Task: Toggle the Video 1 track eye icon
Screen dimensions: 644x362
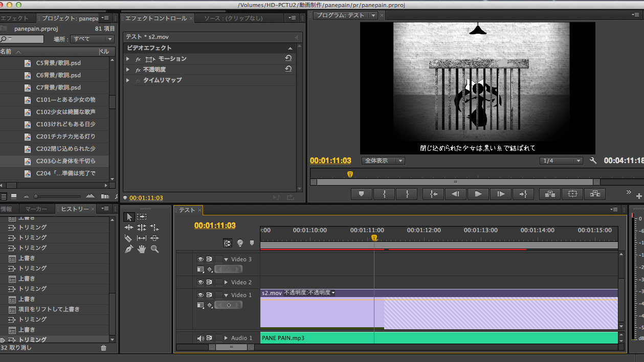Action: click(201, 295)
